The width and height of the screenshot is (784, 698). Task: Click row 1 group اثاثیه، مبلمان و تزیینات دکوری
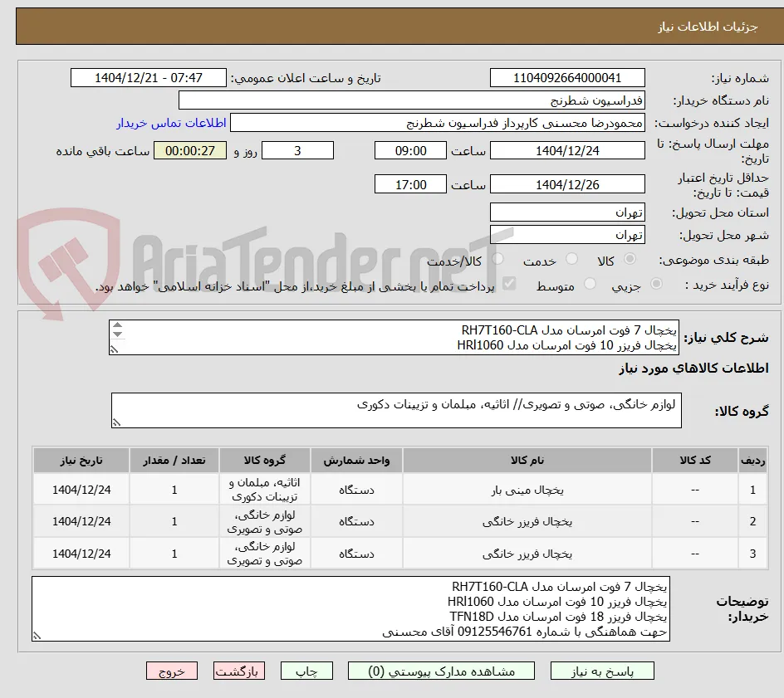tap(264, 490)
